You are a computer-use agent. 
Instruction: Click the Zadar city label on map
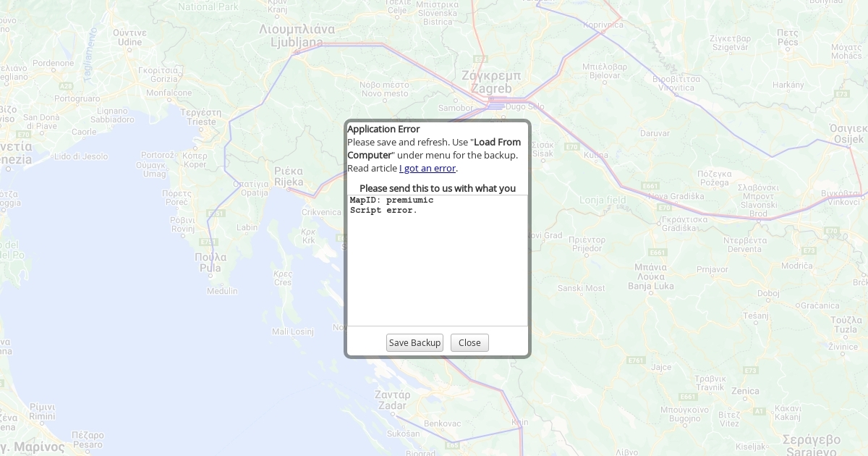393,400
